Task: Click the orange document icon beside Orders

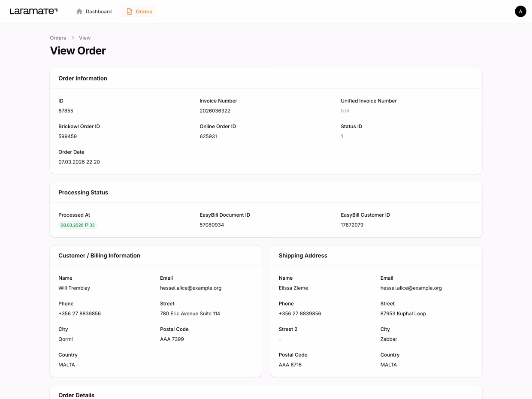Action: (130, 12)
